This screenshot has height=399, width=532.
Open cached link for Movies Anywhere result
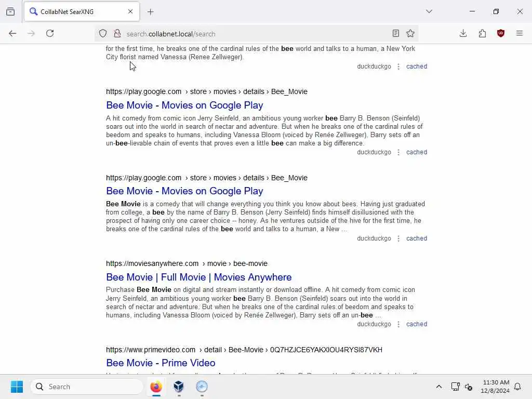click(x=417, y=324)
